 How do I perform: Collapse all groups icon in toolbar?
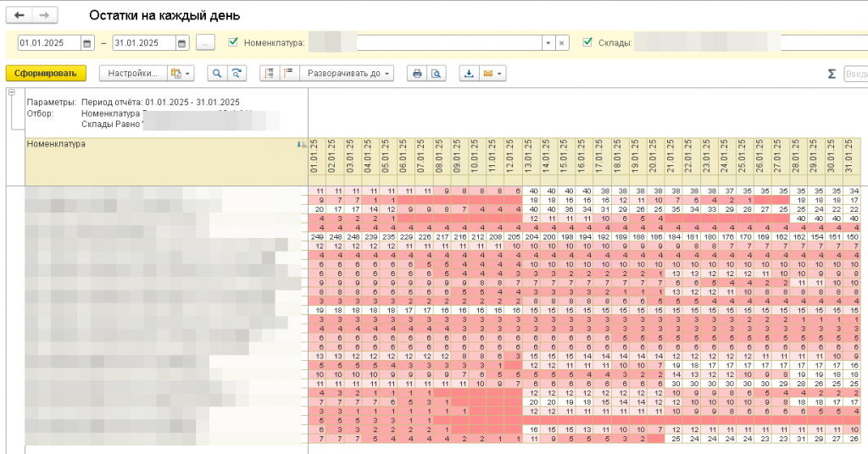pyautogui.click(x=269, y=74)
